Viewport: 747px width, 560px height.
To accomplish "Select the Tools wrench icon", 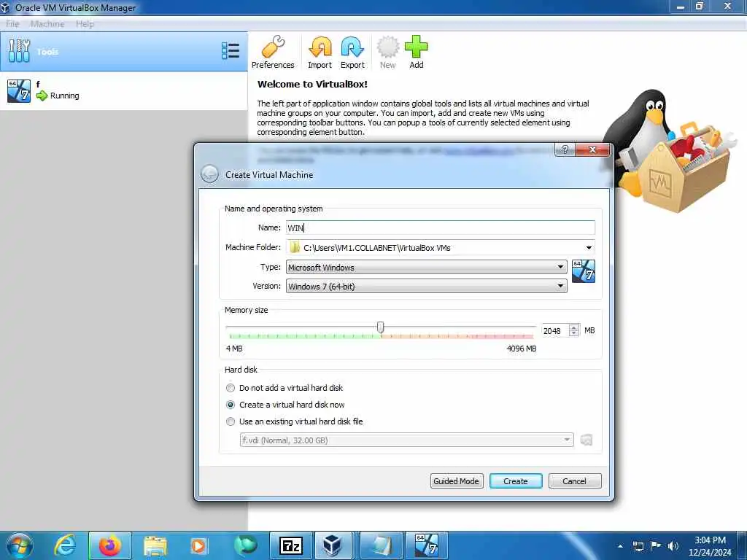I will click(20, 51).
